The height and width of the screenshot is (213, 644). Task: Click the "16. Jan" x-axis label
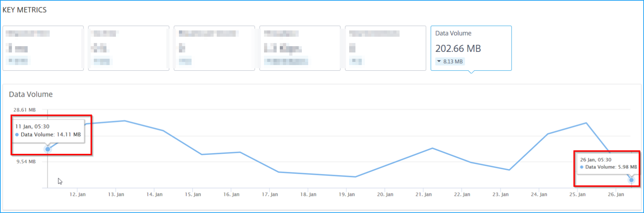coord(231,194)
